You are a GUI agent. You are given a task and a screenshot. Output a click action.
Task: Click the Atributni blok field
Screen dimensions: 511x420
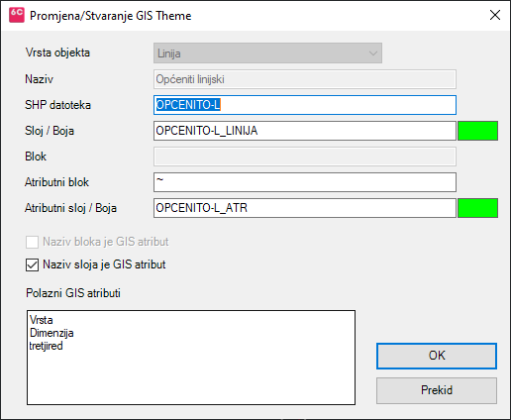pyautogui.click(x=305, y=182)
